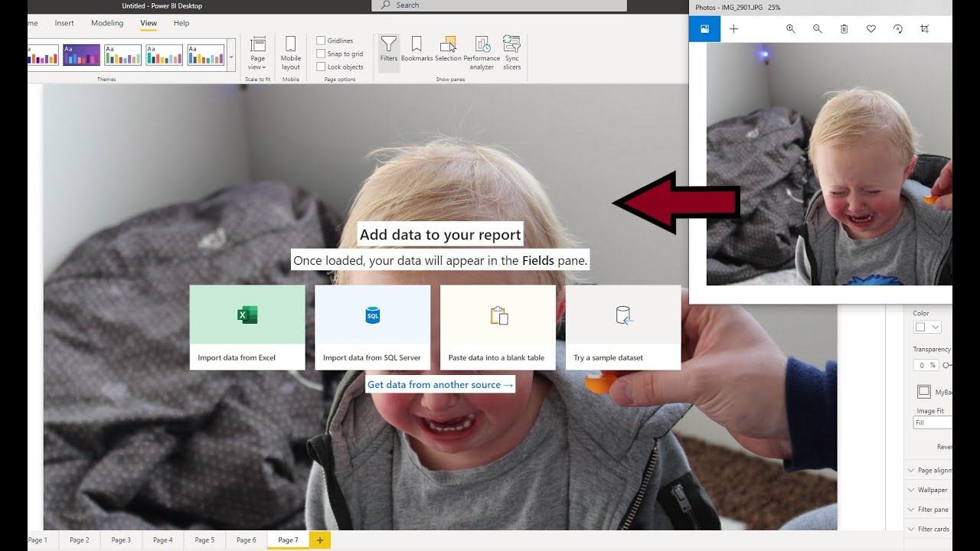Apply the purple-background theme thumbnail
This screenshot has width=980, height=551.
pyautogui.click(x=81, y=55)
